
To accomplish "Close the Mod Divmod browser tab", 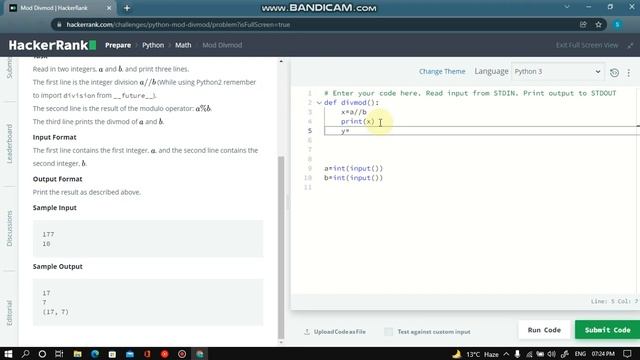I will [x=109, y=8].
